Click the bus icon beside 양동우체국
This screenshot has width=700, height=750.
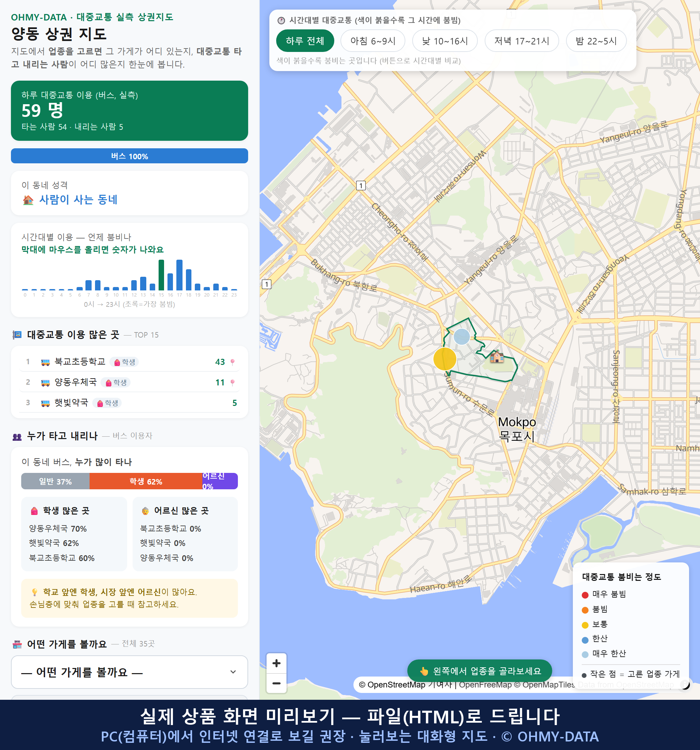point(45,383)
